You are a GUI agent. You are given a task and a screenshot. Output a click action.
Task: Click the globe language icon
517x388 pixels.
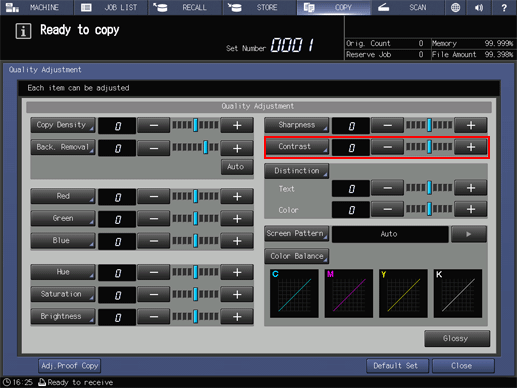[455, 7]
